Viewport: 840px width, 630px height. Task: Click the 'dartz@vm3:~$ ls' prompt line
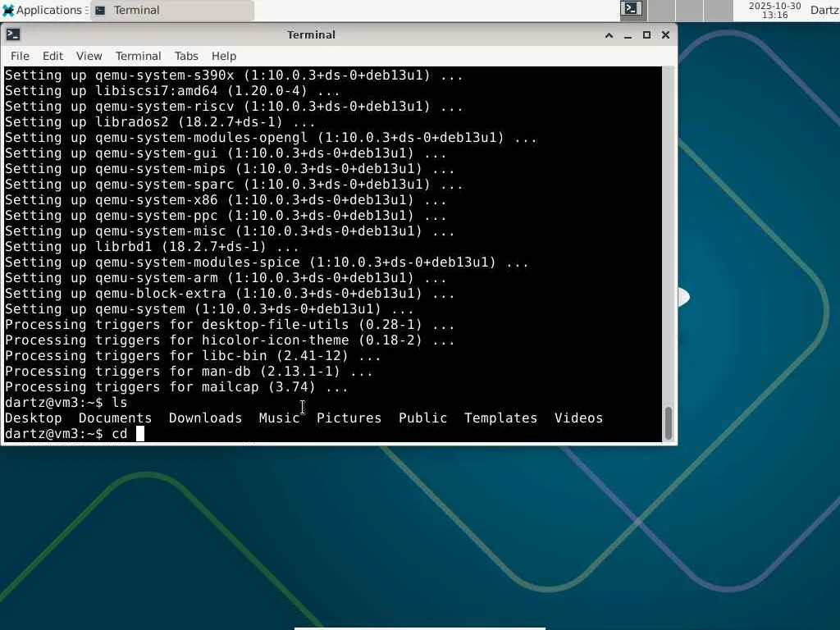[x=66, y=402]
